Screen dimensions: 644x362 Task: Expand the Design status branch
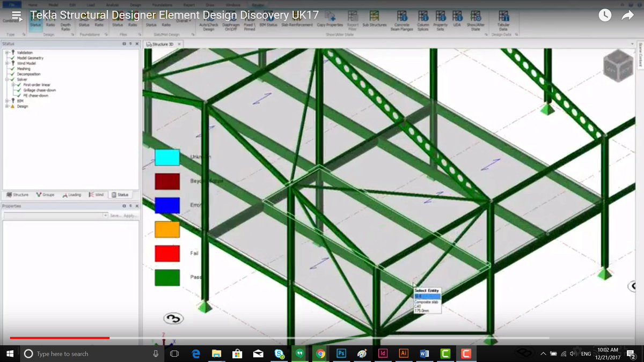pos(8,106)
